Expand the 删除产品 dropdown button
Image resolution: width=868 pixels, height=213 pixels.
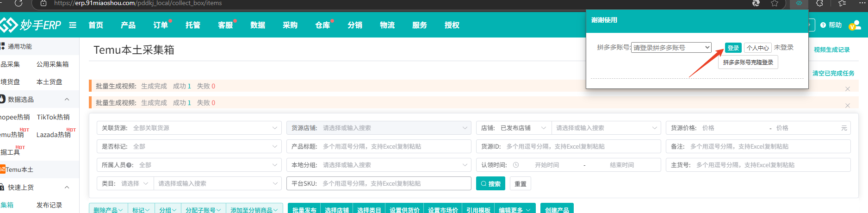click(108, 210)
